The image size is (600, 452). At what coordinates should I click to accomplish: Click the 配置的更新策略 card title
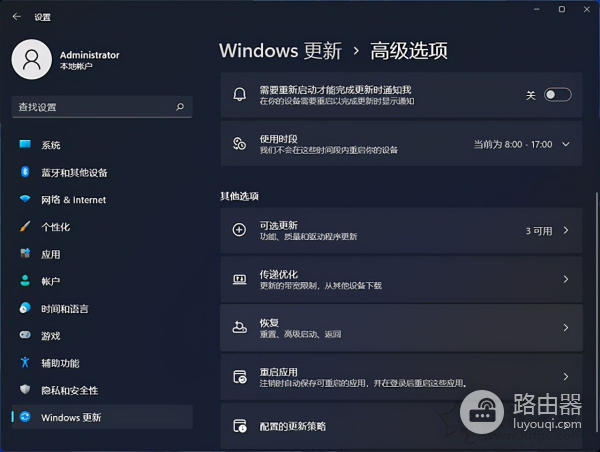[293, 426]
